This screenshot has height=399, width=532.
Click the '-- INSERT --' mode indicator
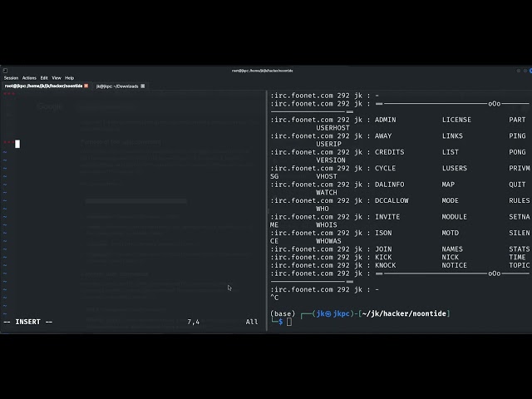27,322
